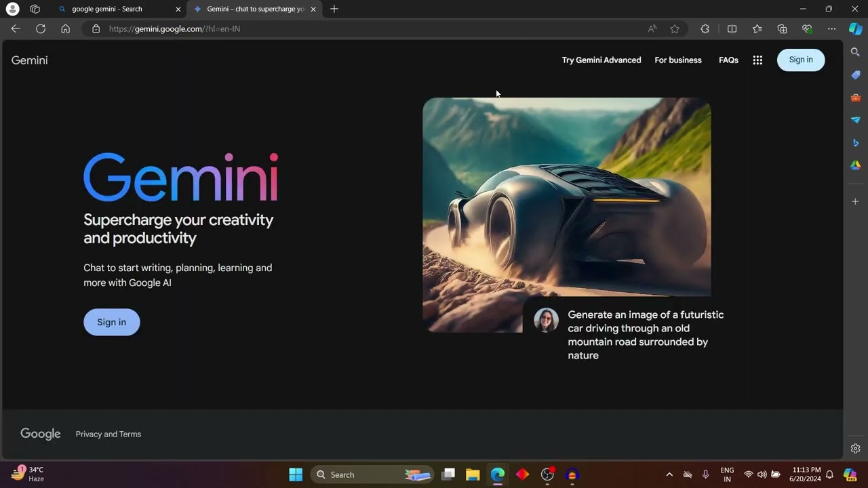Open the sidebar Shopping tag icon

click(856, 75)
